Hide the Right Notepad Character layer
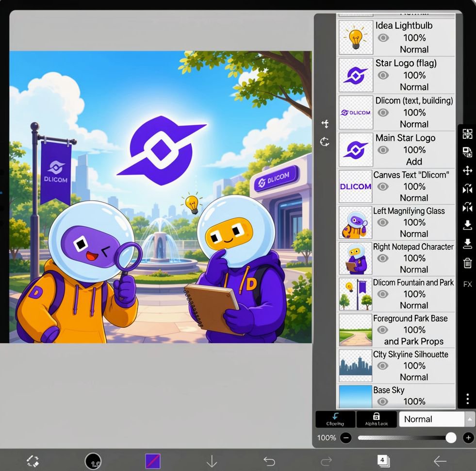This screenshot has height=471, width=476. click(383, 258)
